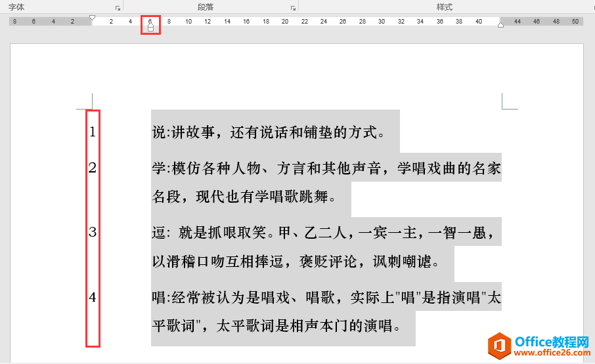The height and width of the screenshot is (364, 595).
Task: Open the 字体 group dialog launcher
Action: click(118, 8)
